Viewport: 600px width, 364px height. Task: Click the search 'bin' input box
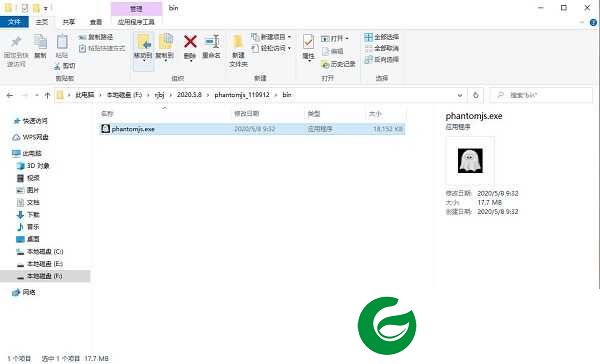pos(541,95)
